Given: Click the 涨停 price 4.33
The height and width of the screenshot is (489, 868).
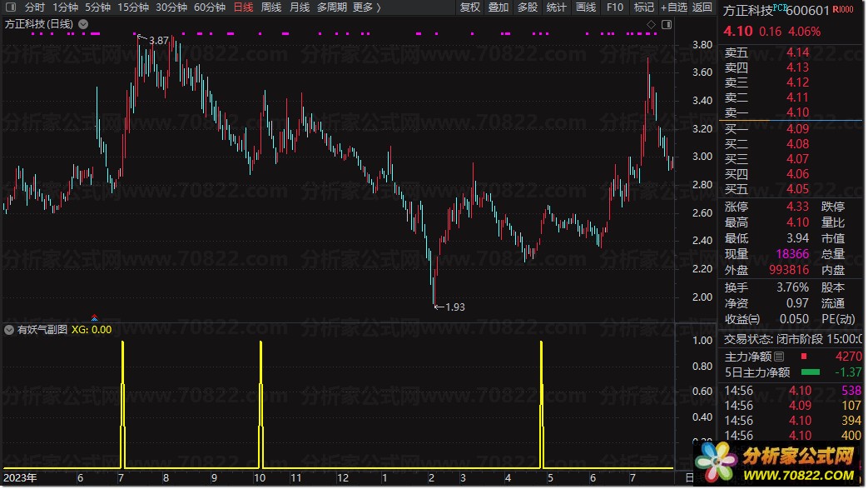Looking at the screenshot, I should coord(798,207).
